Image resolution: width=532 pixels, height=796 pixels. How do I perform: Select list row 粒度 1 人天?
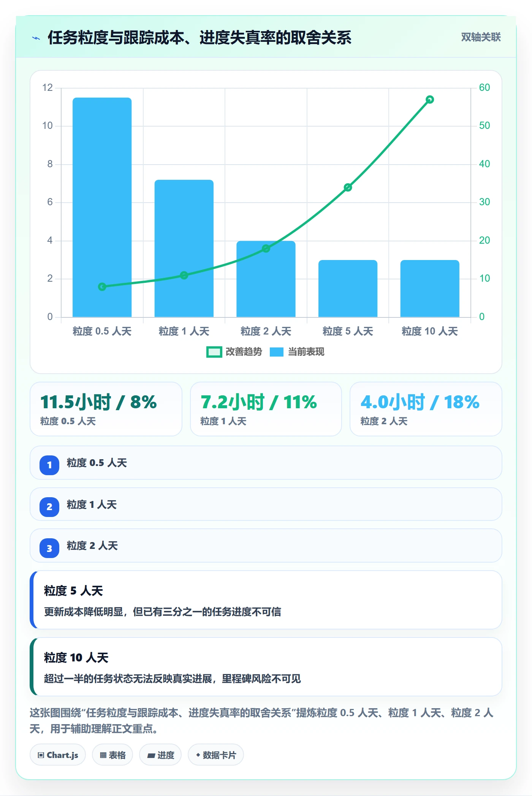266,504
